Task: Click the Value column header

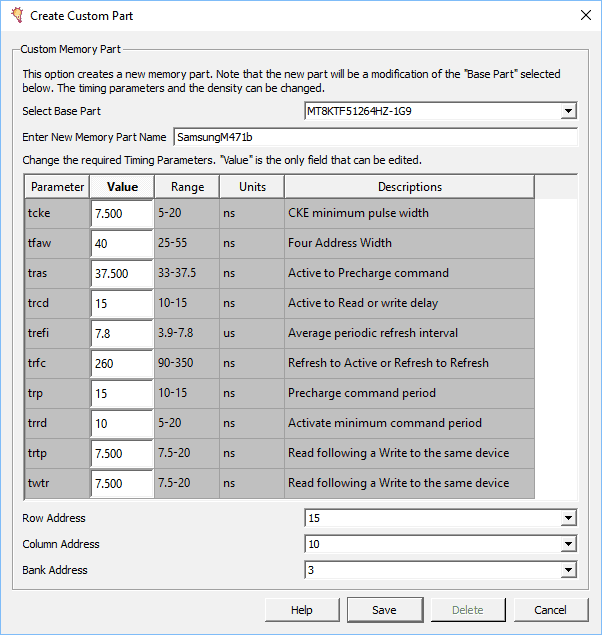Action: tap(122, 187)
